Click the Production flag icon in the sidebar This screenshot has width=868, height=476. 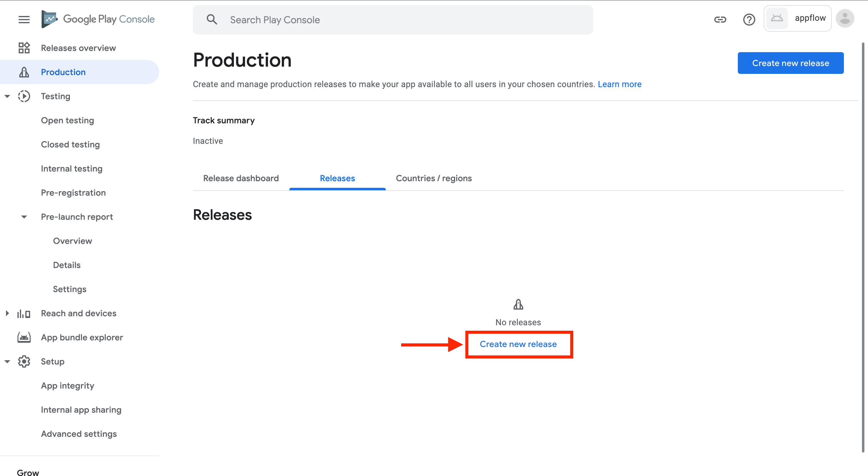click(x=24, y=72)
